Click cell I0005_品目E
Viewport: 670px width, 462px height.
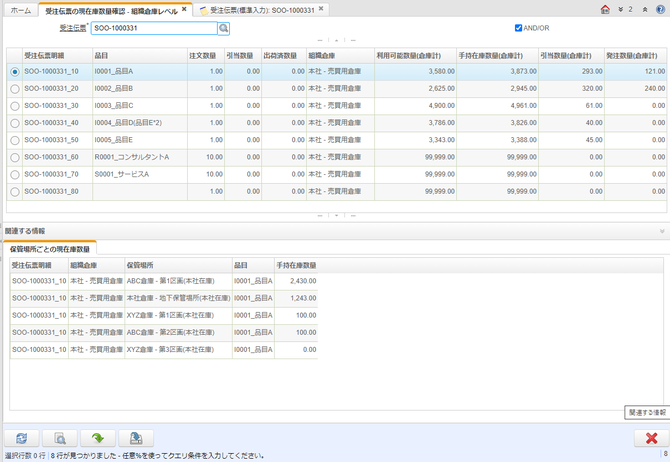(140, 140)
